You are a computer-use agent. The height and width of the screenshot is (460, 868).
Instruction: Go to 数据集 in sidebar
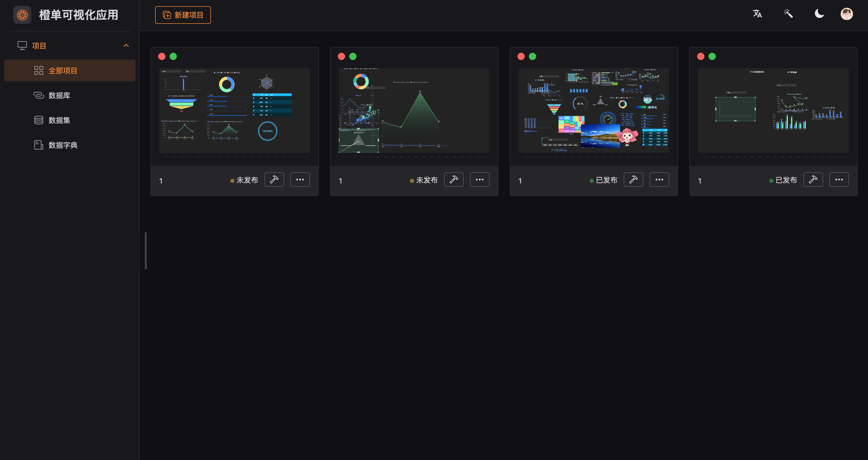(x=59, y=120)
